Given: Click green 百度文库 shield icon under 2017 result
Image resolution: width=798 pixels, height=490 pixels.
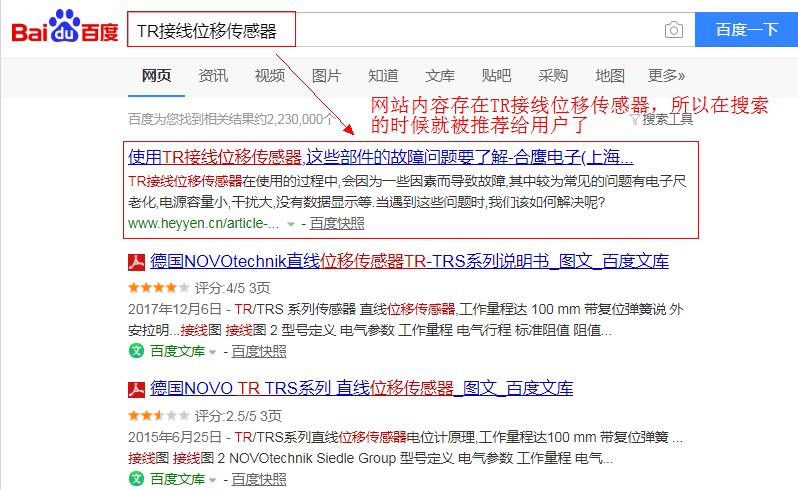Looking at the screenshot, I should [x=136, y=351].
